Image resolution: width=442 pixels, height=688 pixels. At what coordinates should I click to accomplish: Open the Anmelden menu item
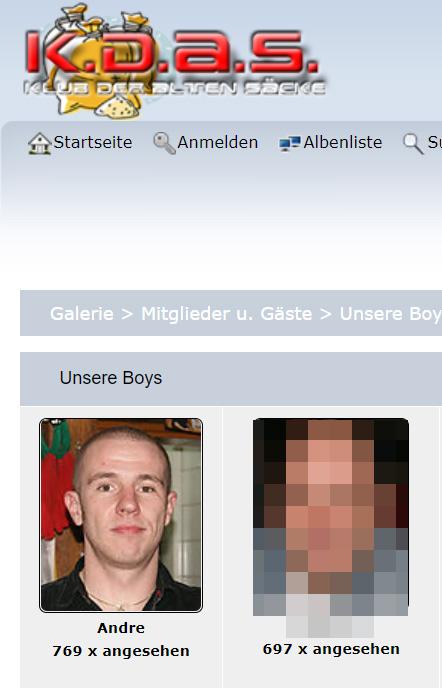[x=217, y=143]
